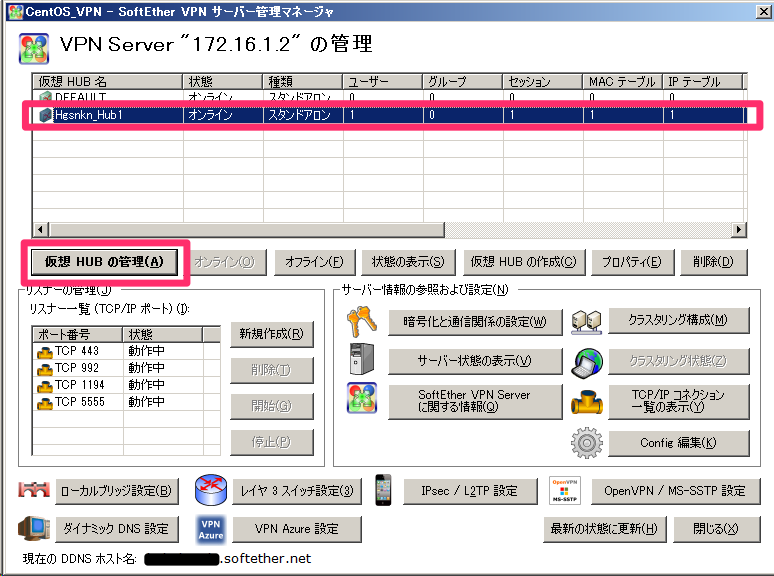Click サーバー状態の表示(V) button
The height and width of the screenshot is (576, 774).
coord(475,361)
